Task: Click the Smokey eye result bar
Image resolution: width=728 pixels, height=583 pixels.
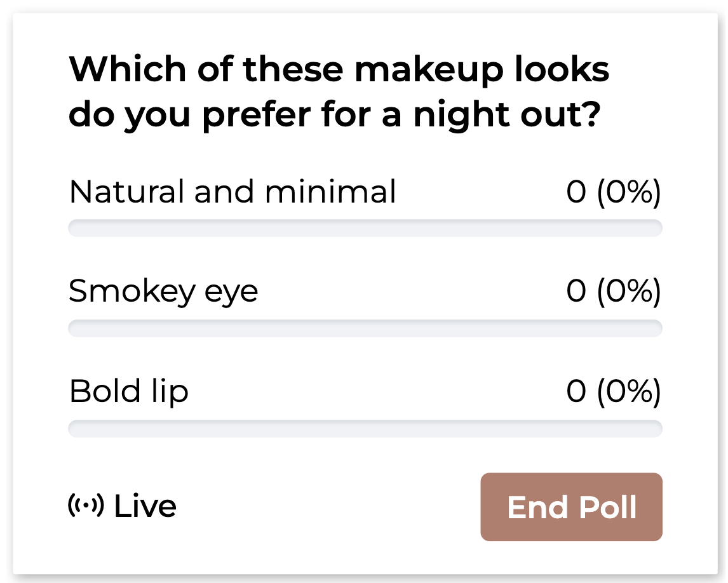Action: [365, 328]
